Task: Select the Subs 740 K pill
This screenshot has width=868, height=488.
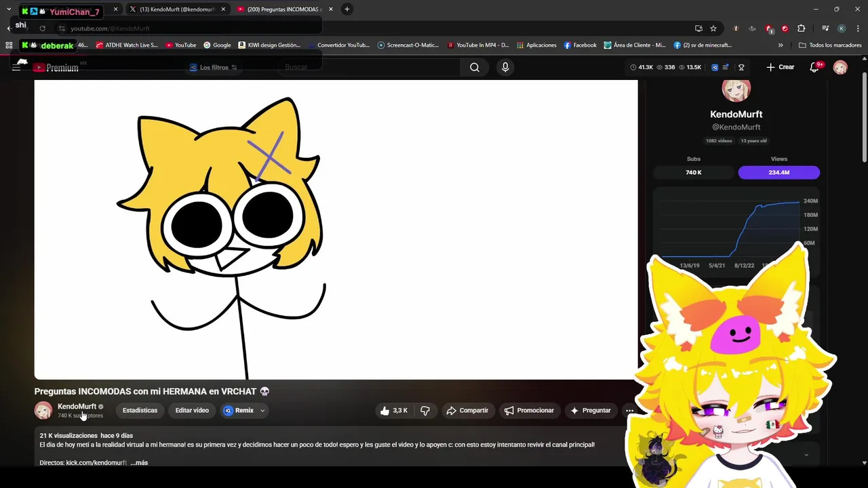Action: point(693,172)
